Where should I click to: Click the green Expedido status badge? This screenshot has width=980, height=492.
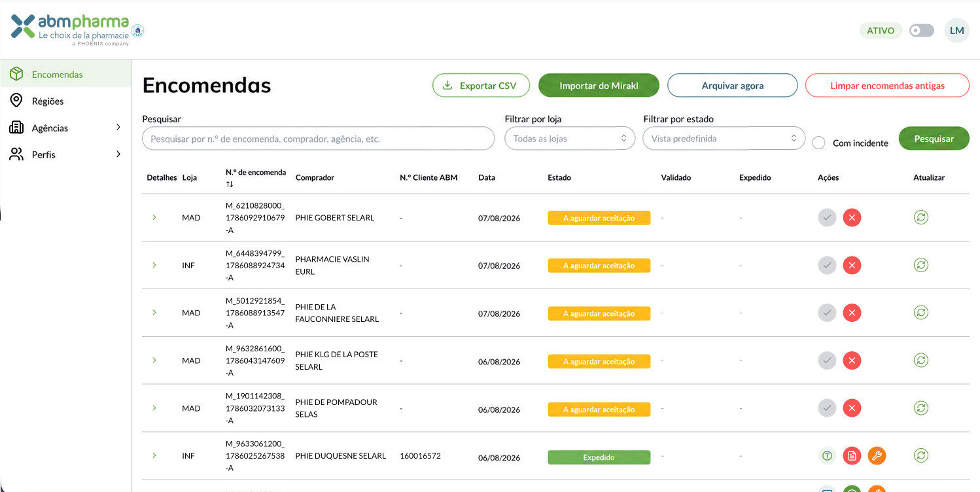[599, 457]
